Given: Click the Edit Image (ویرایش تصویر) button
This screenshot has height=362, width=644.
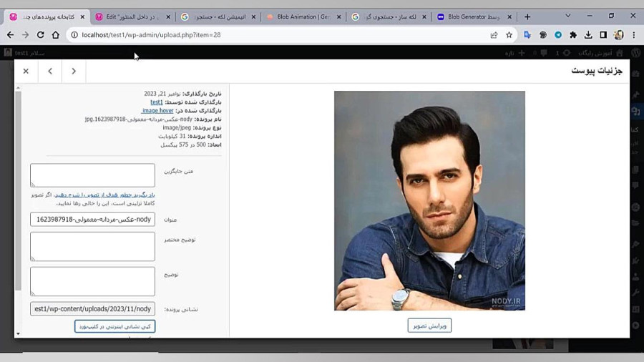Looking at the screenshot, I should 429,326.
